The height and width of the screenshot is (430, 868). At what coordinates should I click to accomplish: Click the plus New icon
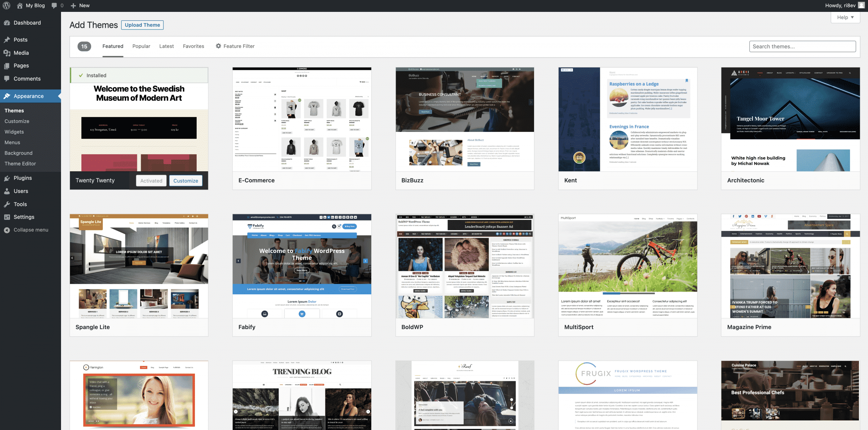click(x=73, y=5)
